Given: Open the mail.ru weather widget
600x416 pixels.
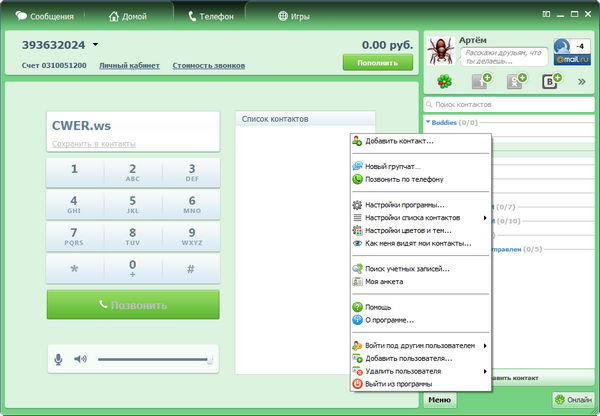Looking at the screenshot, I should click(572, 52).
